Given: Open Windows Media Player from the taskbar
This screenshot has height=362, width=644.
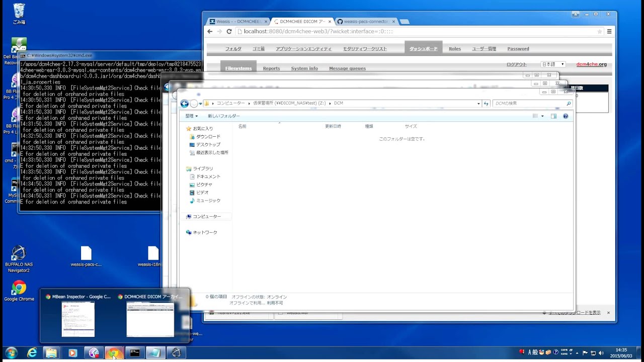Looking at the screenshot, I should (x=72, y=353).
